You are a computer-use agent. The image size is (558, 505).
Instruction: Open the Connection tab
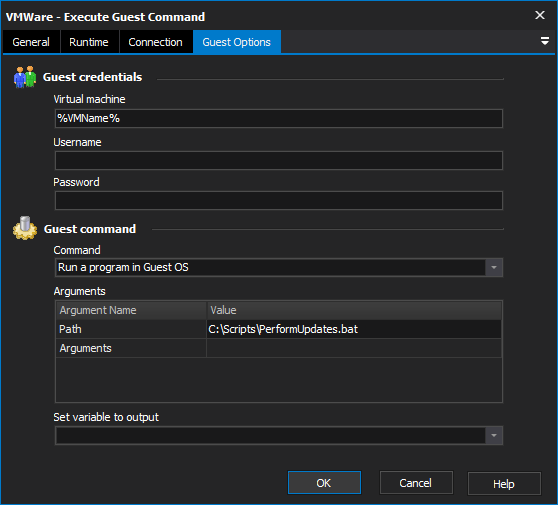point(156,42)
